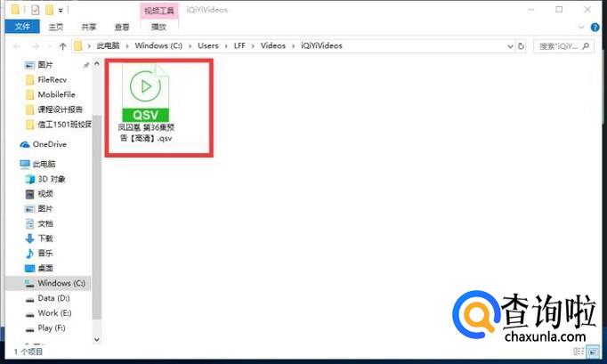
Task: Switch to the 查看 ribbon tab
Action: (x=122, y=27)
